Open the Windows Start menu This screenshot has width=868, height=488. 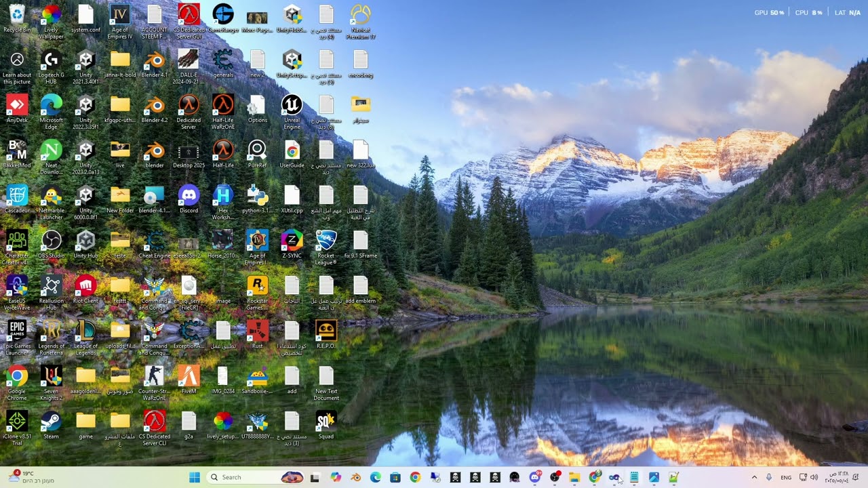tap(195, 477)
